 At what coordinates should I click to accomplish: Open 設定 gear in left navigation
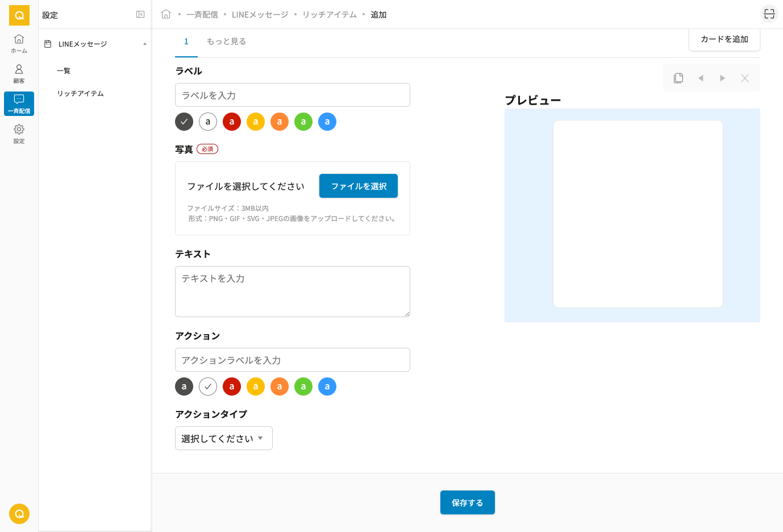[x=19, y=134]
